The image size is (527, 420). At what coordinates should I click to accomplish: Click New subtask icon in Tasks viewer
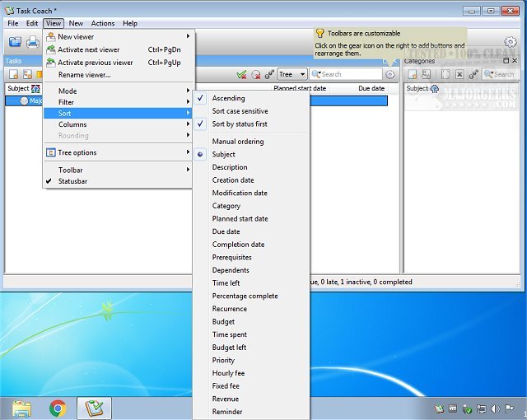click(27, 74)
